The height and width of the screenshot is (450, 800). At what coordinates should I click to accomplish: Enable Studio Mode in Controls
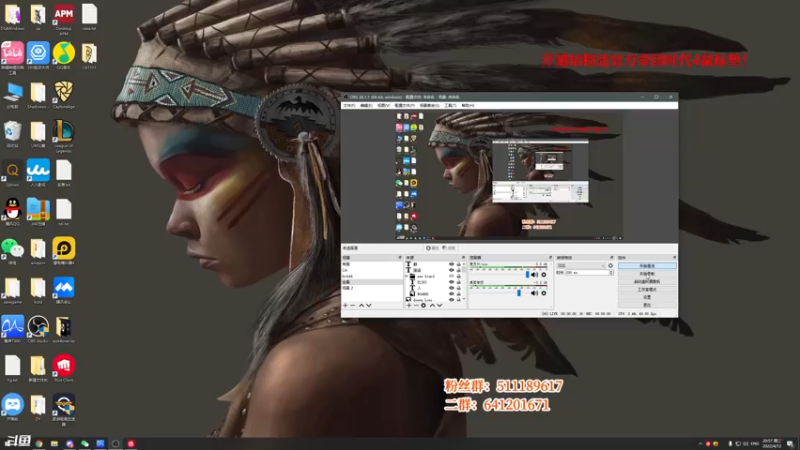(x=647, y=289)
